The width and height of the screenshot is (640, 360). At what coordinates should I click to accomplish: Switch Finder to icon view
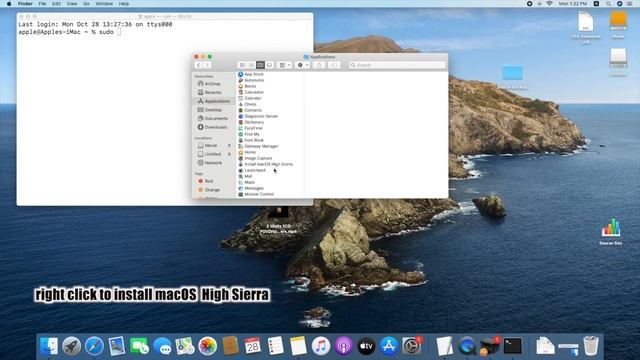click(242, 65)
